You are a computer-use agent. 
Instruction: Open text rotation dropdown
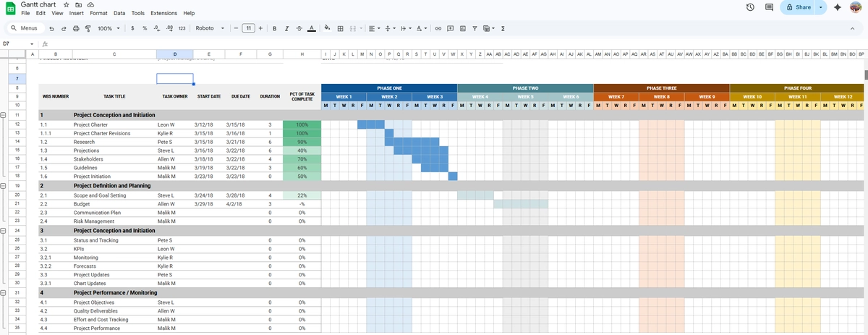422,28
